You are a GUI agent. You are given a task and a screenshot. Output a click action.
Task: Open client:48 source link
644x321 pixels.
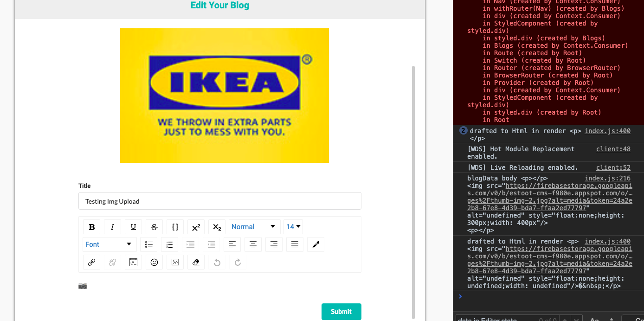613,149
